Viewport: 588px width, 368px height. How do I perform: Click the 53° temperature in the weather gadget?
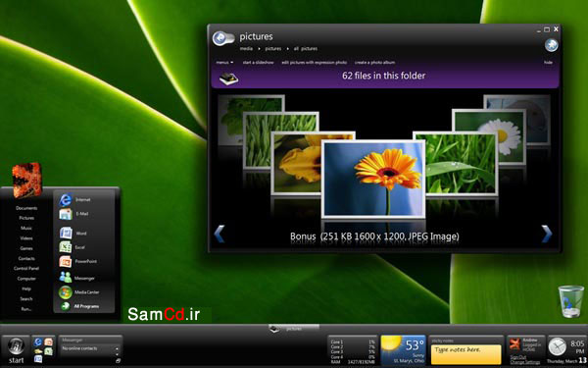(414, 344)
